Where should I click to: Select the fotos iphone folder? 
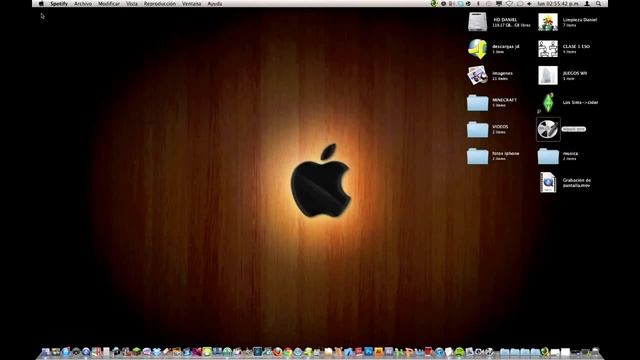(x=477, y=156)
